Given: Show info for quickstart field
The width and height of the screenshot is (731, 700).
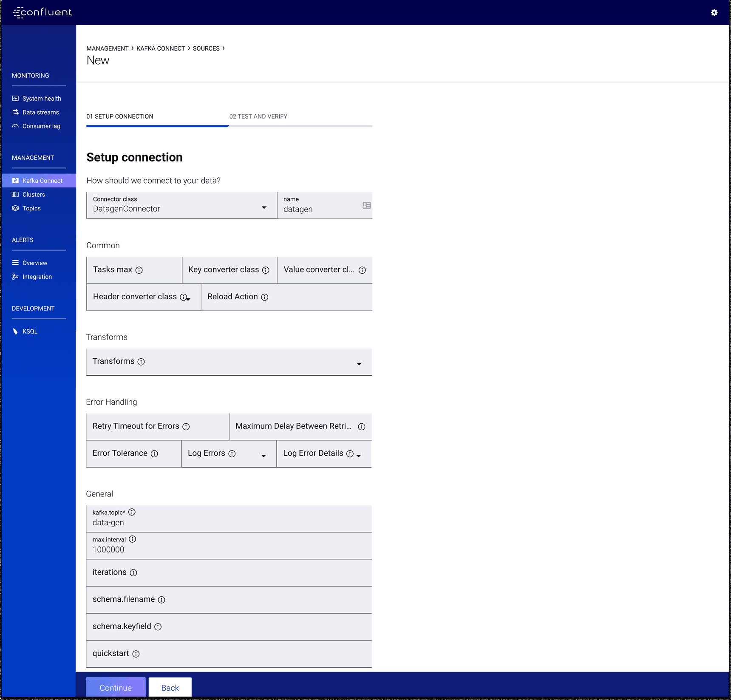Looking at the screenshot, I should (x=136, y=654).
